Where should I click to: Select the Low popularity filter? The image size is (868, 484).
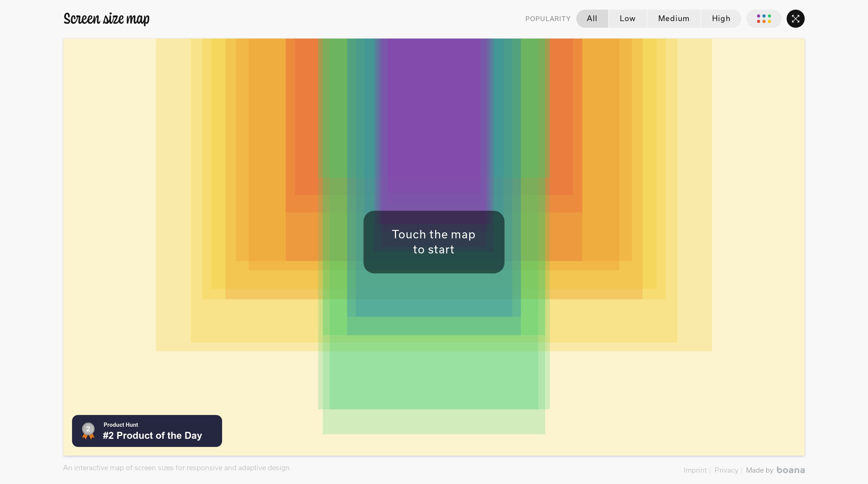coord(627,19)
